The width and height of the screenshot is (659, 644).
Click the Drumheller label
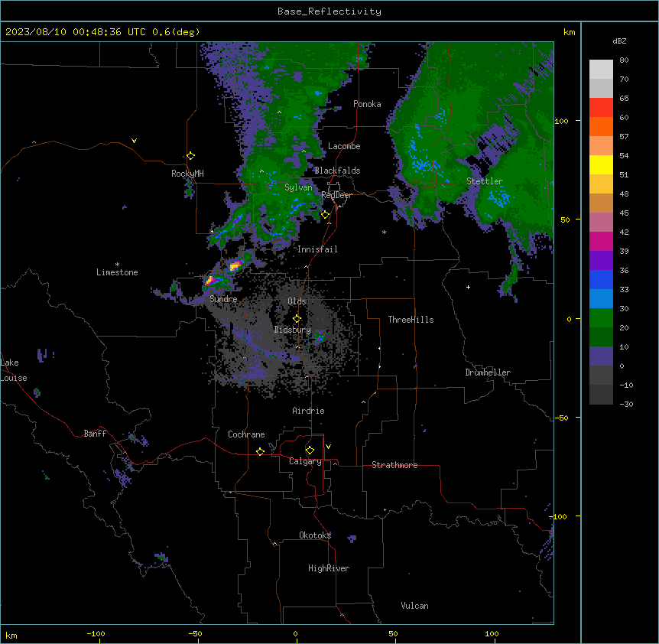tap(488, 372)
